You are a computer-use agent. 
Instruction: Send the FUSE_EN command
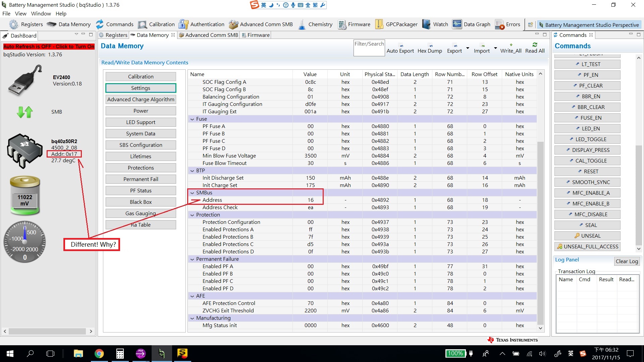[x=587, y=118]
